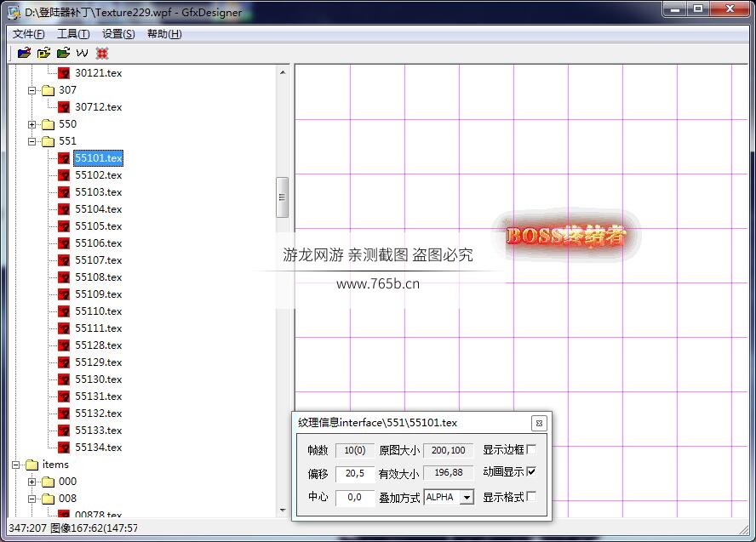Select 55128.tex in the tree

(x=99, y=345)
